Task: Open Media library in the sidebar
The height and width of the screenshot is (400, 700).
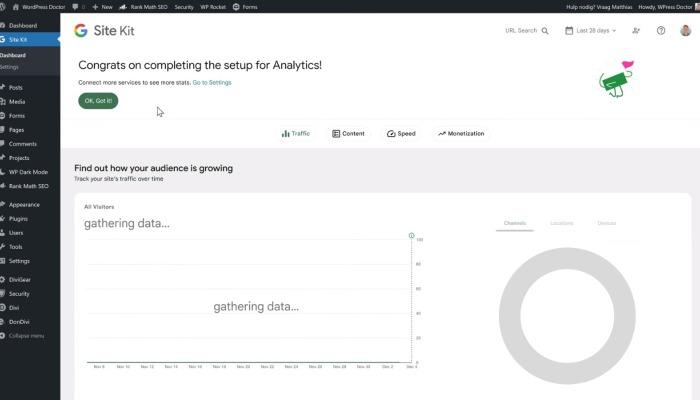Action: (x=17, y=101)
